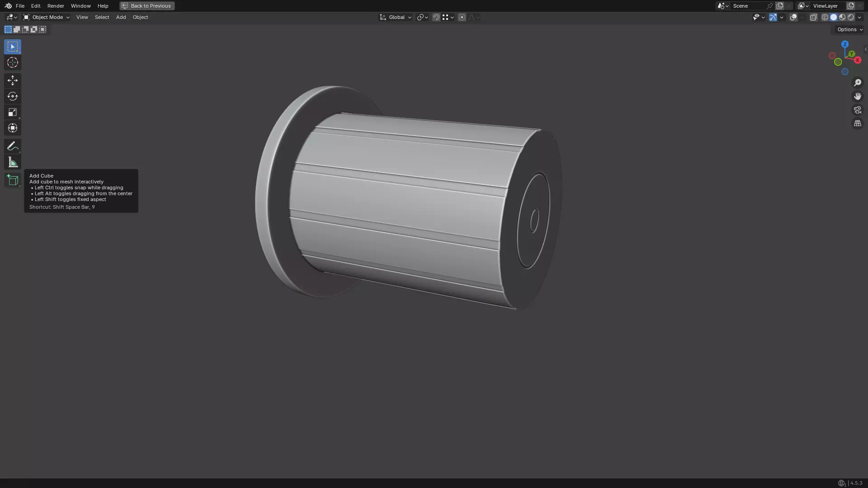Click the Add Cube tool
868x488 pixels.
pyautogui.click(x=12, y=180)
